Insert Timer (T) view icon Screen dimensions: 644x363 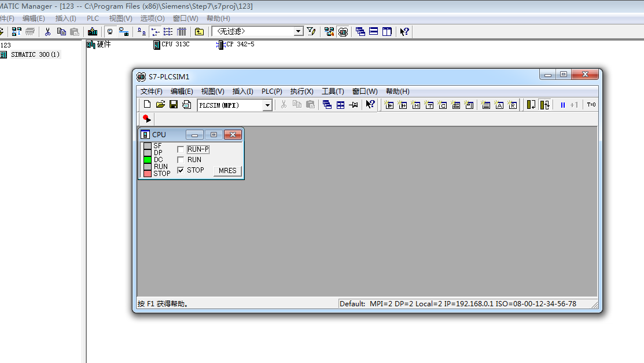429,105
